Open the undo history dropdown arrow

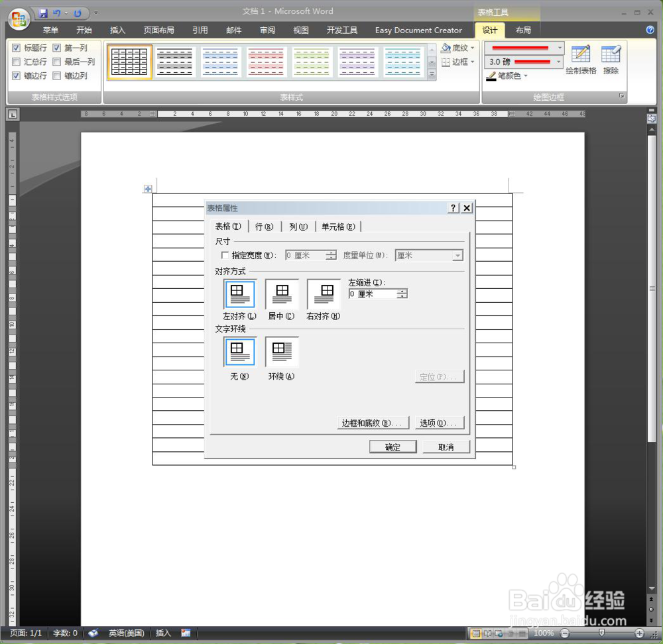tap(66, 13)
